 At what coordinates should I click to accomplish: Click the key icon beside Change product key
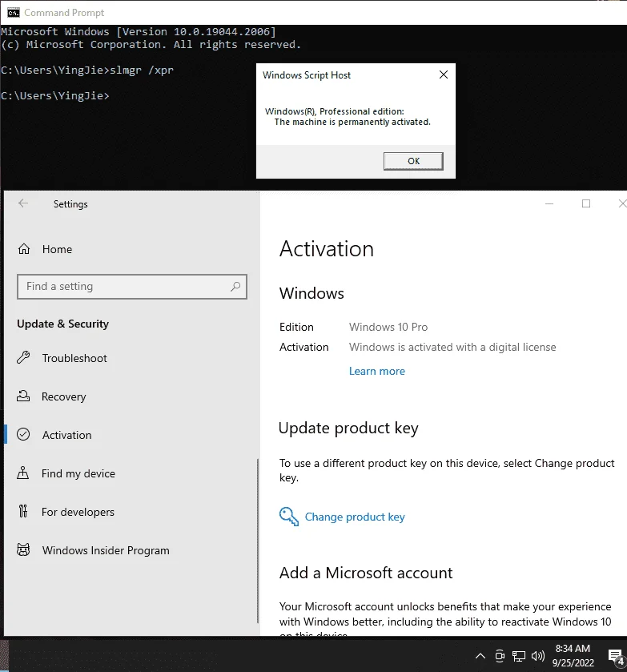coord(289,517)
